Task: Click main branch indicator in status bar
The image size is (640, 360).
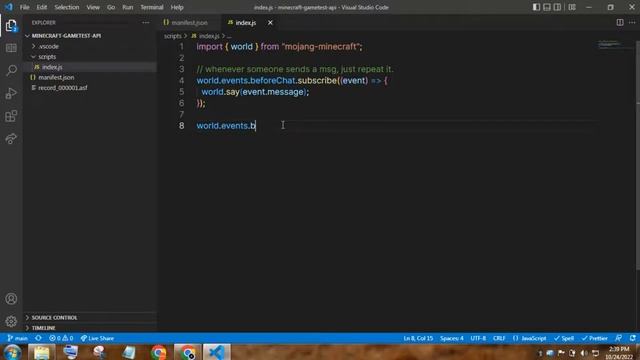Action: pos(18,338)
